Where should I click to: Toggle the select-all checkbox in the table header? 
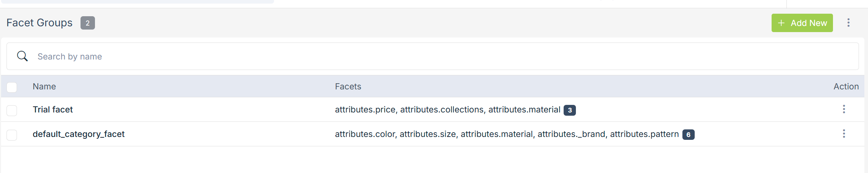12,87
